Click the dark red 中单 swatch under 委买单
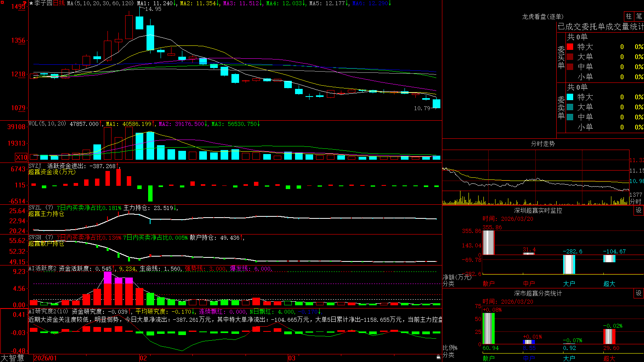 pyautogui.click(x=570, y=66)
